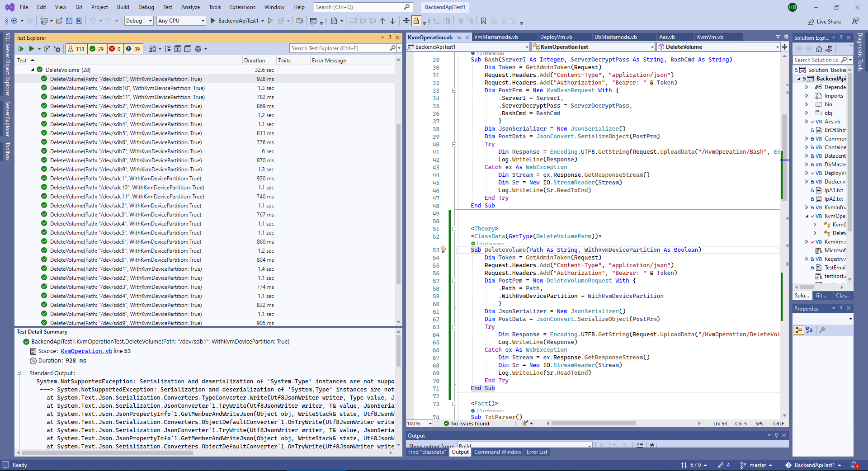The width and height of the screenshot is (868, 471).
Task: Switch to the DeployVm.vb tab
Action: [556, 37]
